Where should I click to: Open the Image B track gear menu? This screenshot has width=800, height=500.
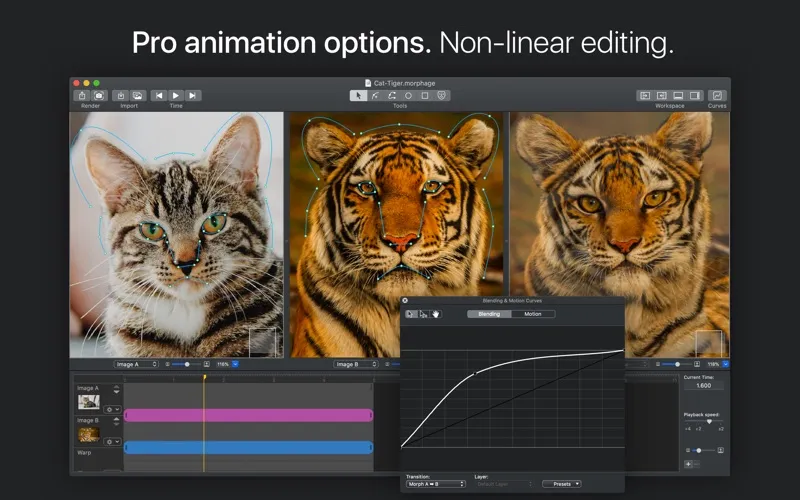112,442
